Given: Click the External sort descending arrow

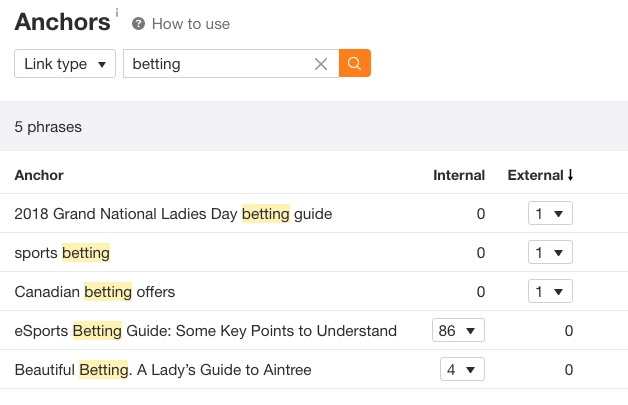Looking at the screenshot, I should 570,175.
